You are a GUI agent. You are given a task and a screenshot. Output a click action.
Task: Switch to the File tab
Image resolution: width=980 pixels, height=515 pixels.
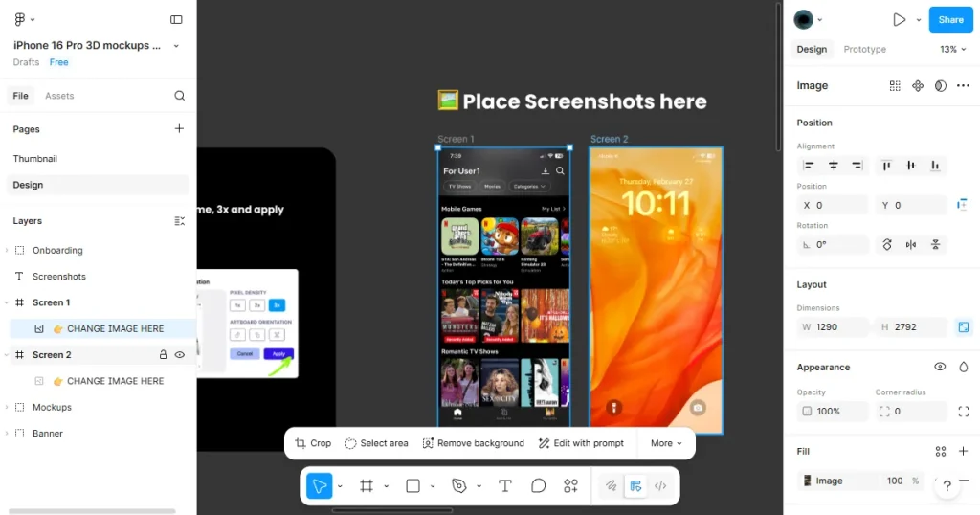click(x=21, y=96)
